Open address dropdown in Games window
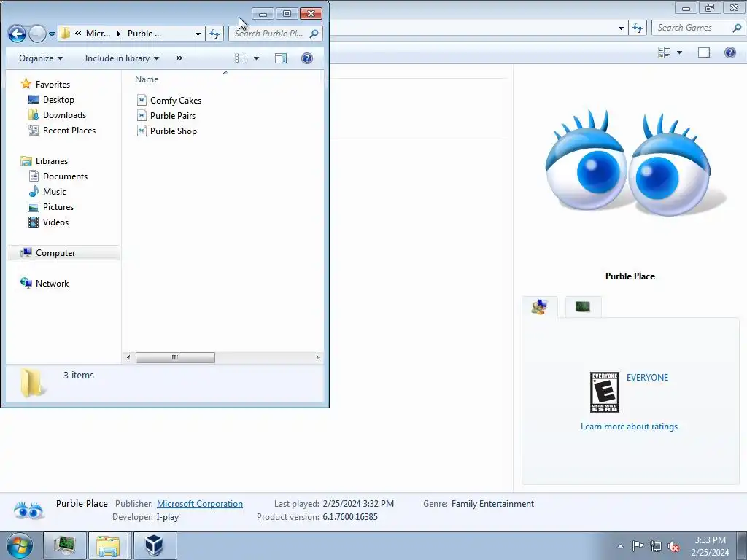Viewport: 747px width, 560px height. pyautogui.click(x=621, y=28)
